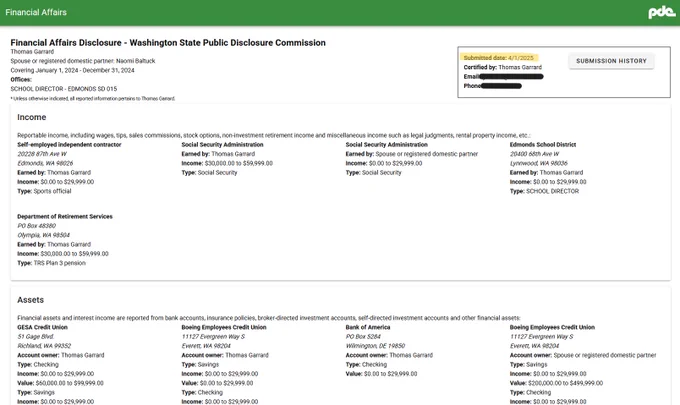
Task: Click the redacted Phone field
Action: pos(493,86)
